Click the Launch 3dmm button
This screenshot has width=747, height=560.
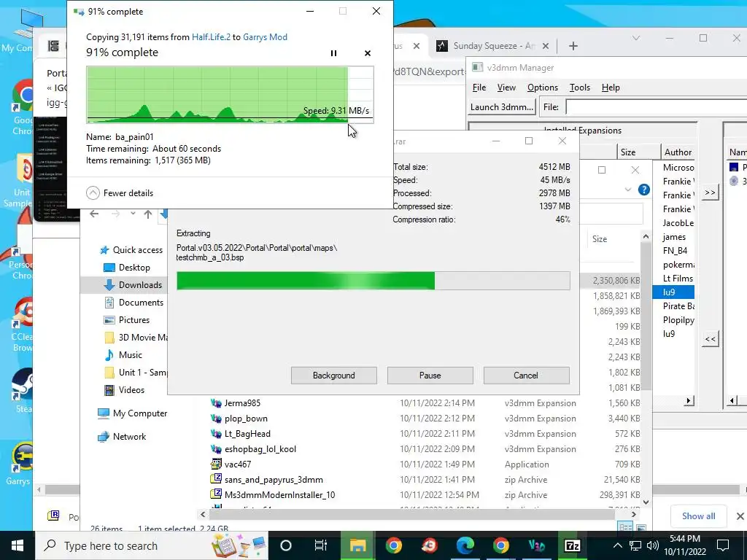click(x=502, y=106)
